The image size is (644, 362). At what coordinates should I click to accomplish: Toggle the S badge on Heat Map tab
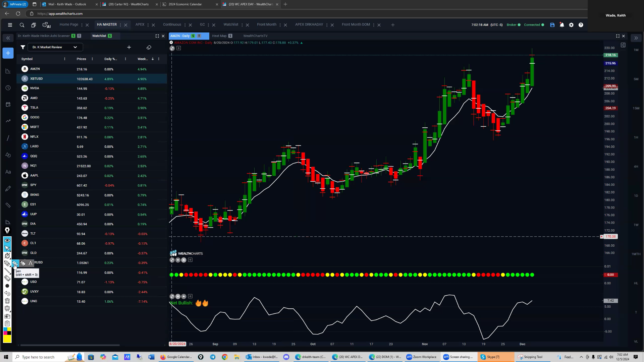[230, 36]
